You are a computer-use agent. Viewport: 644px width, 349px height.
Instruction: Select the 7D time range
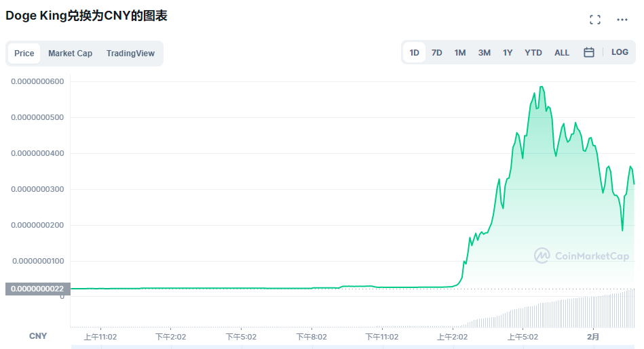(437, 52)
